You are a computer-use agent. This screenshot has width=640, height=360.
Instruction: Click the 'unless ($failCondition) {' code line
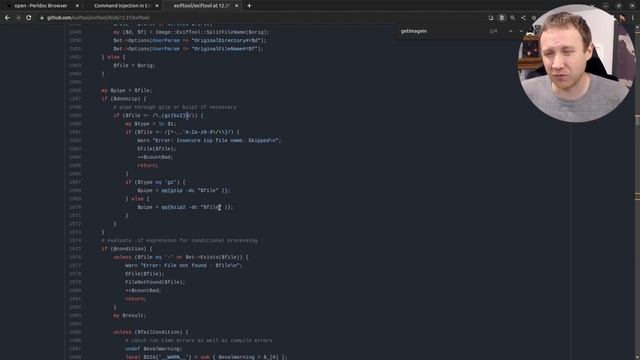coord(151,332)
